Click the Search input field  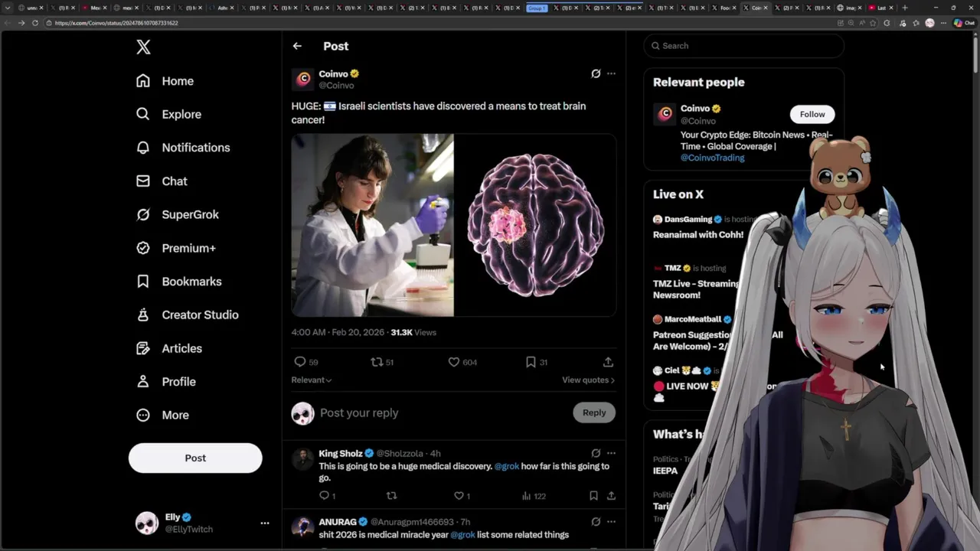point(743,46)
